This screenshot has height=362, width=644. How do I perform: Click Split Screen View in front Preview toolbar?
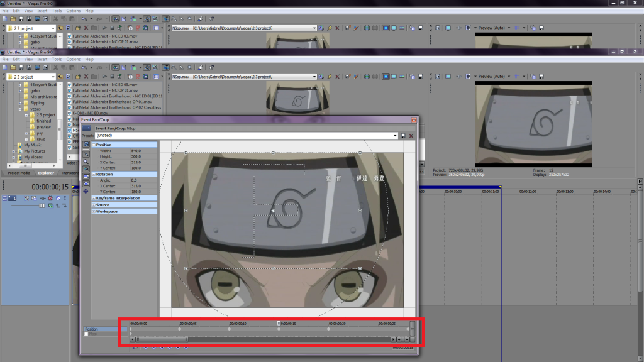tap(468, 76)
